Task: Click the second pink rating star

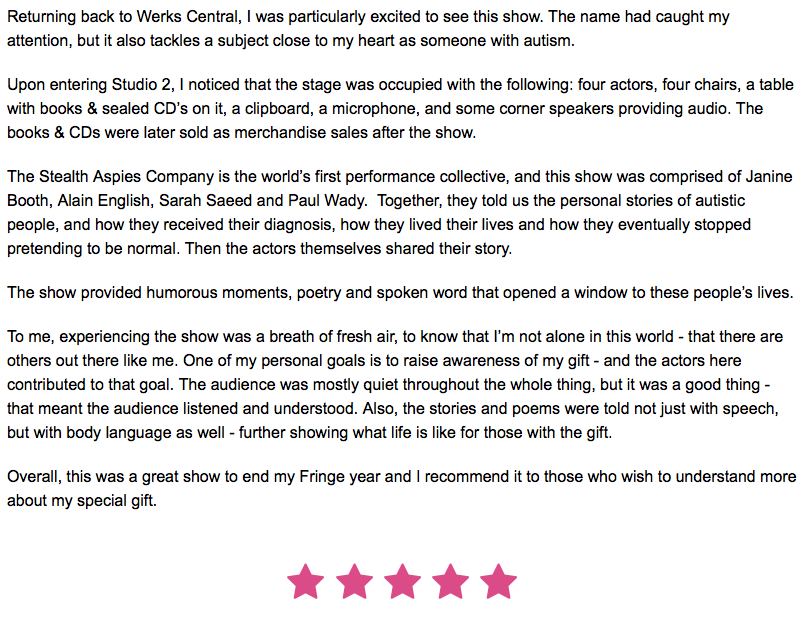Action: [x=354, y=581]
